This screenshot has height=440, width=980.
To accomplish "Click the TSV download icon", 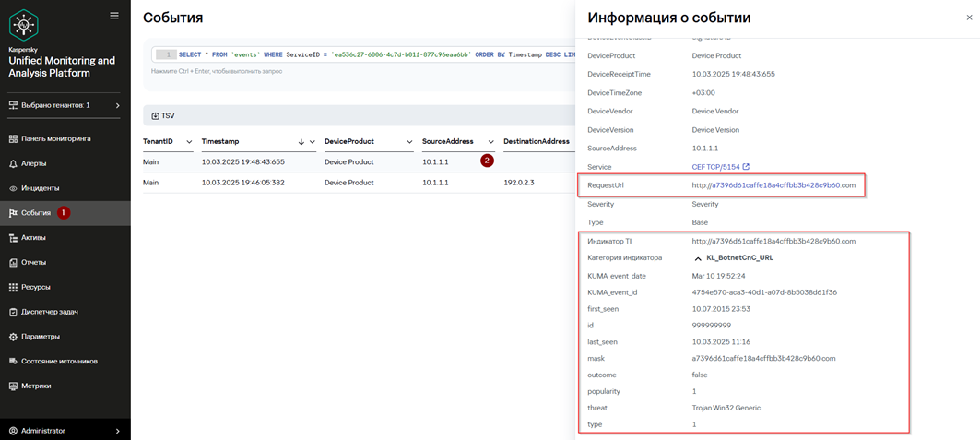I will 156,115.
